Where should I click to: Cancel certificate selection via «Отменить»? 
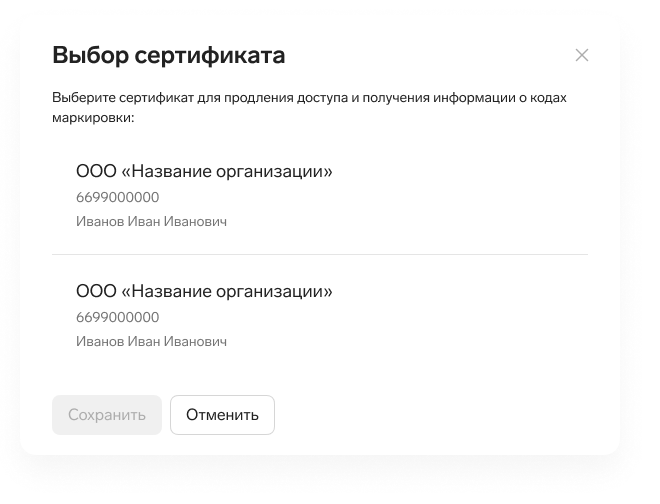[x=222, y=415]
